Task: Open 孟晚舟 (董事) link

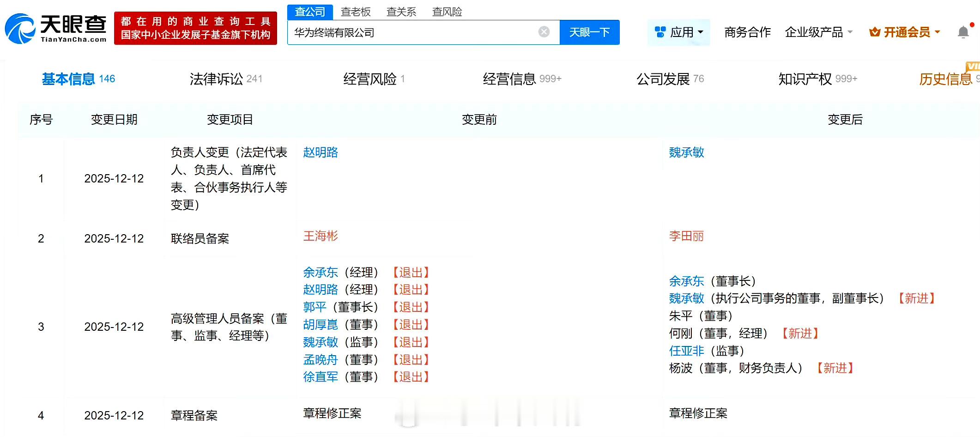Action: (321, 359)
